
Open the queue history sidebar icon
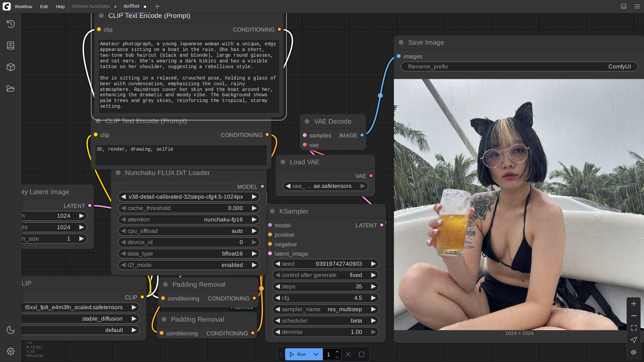pos(11,24)
